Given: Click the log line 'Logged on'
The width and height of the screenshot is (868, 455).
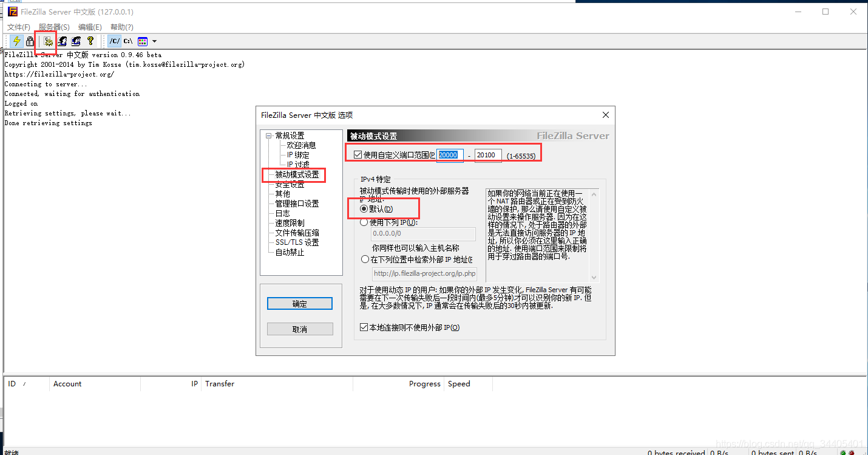Looking at the screenshot, I should pos(21,103).
